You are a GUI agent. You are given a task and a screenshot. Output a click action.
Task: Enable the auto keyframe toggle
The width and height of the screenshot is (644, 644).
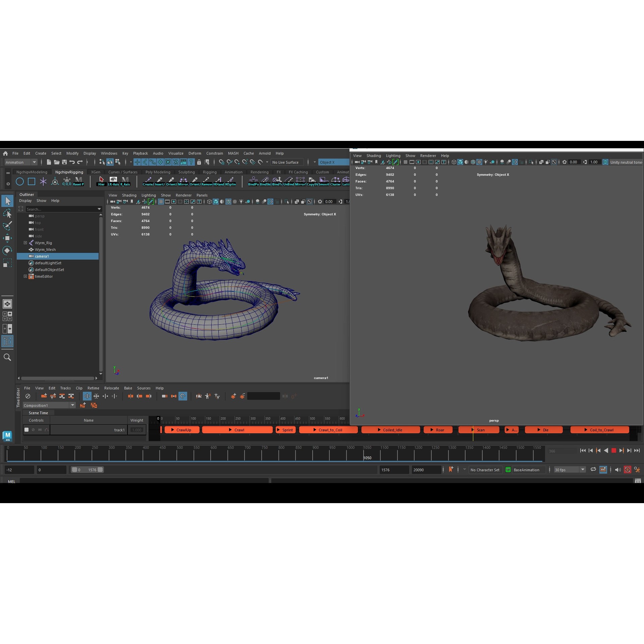(x=628, y=470)
